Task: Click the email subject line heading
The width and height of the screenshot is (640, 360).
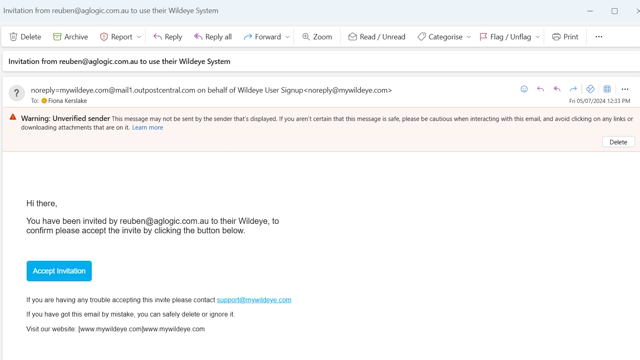Action: coord(119,62)
